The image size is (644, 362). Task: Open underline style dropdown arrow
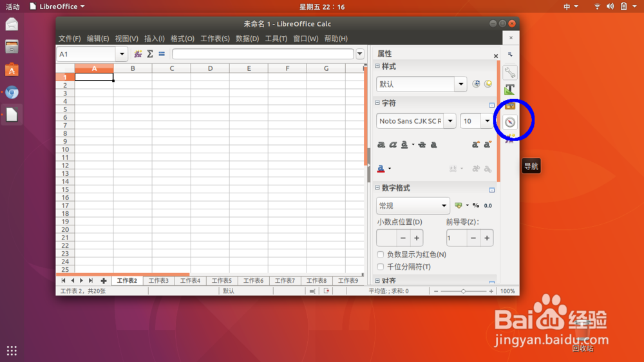coord(413,145)
